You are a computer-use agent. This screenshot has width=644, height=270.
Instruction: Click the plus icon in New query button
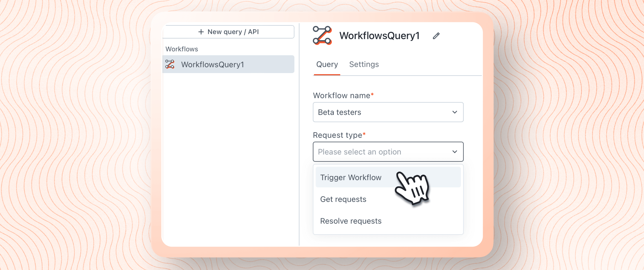[x=201, y=32]
